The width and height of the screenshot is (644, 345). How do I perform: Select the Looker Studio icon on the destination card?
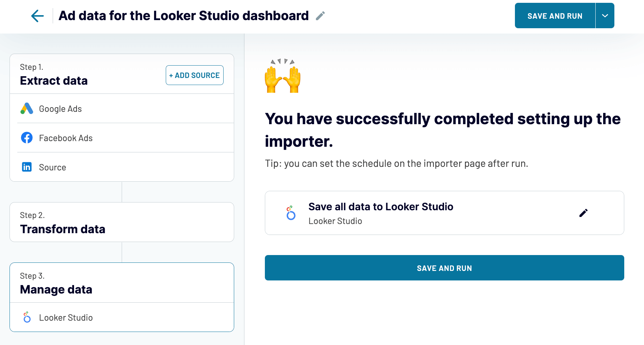[x=290, y=213]
